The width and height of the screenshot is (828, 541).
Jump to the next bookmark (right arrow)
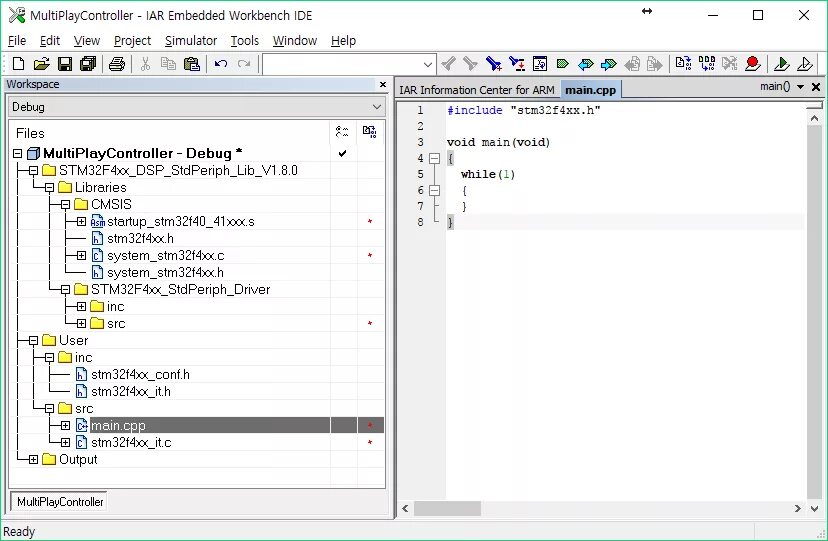608,64
